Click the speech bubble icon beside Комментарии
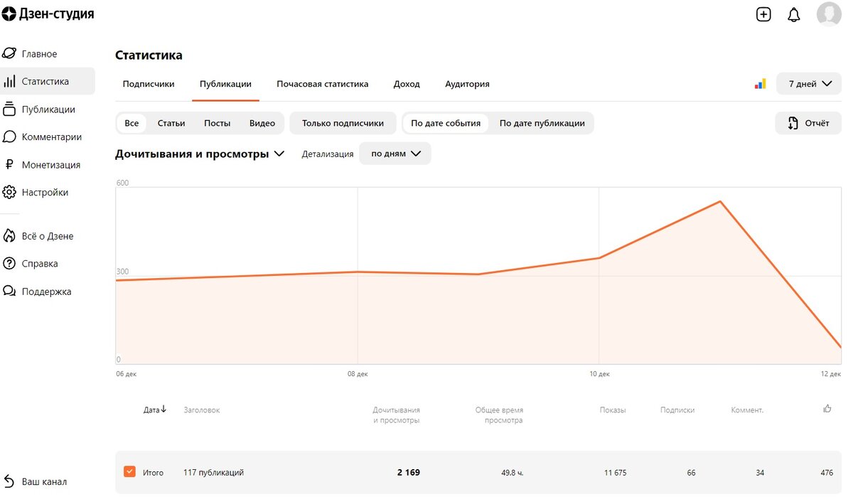 (9, 136)
